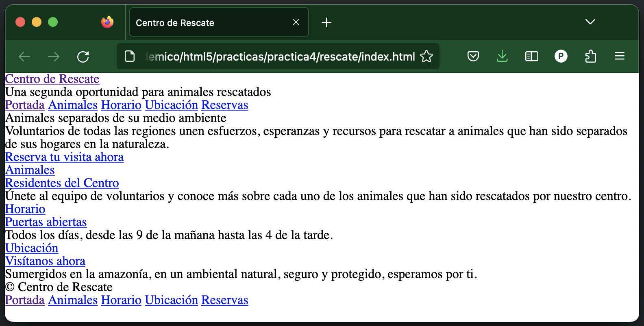Follow the Residentes del Centro link
The height and width of the screenshot is (326, 644).
pos(62,183)
